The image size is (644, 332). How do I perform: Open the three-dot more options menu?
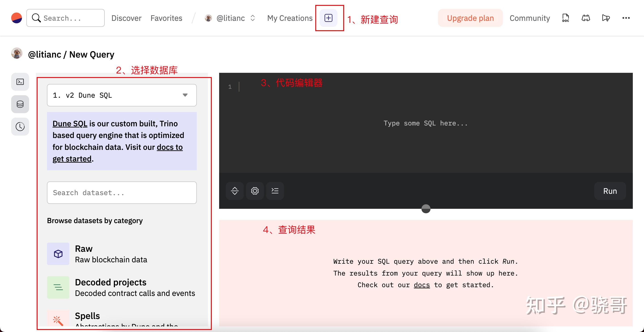coord(626,18)
